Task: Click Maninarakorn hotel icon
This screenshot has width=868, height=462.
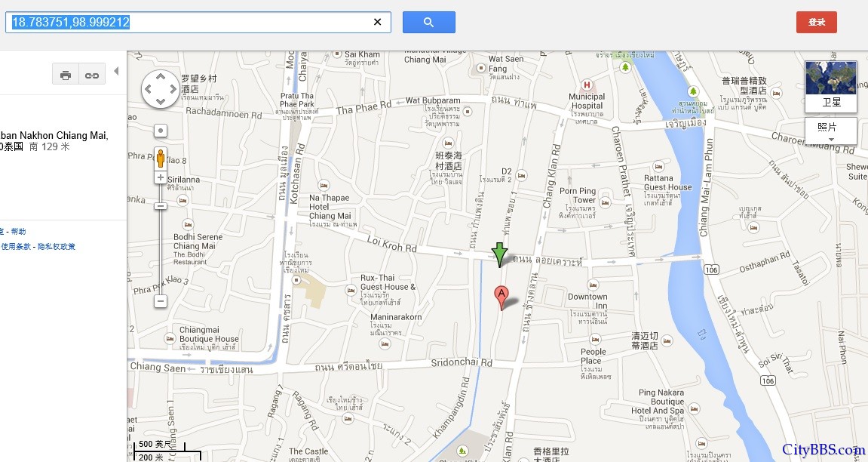Action: 385,344
